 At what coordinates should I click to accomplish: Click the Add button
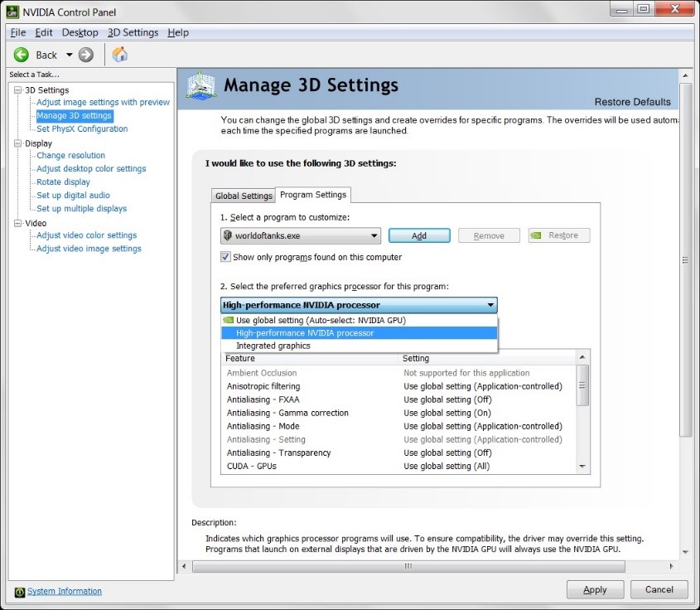pyautogui.click(x=419, y=235)
